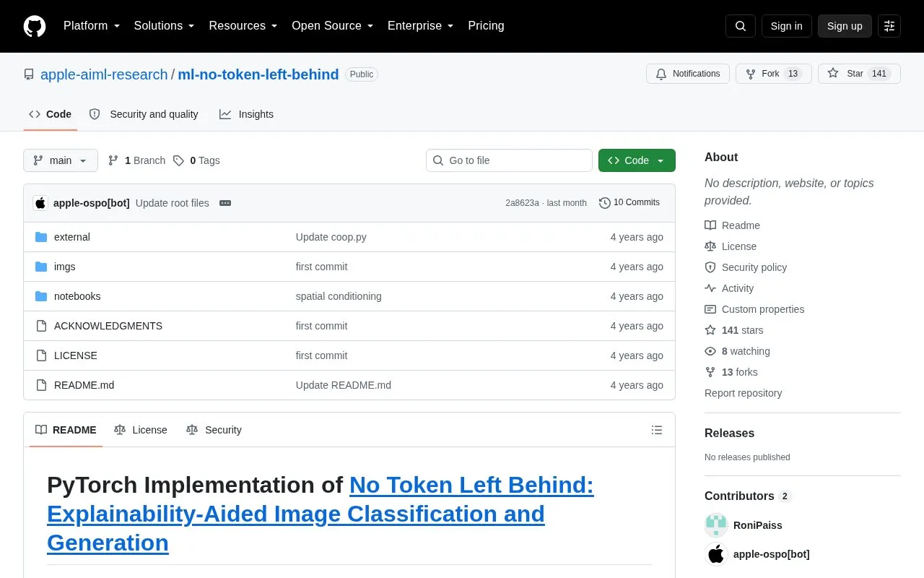Switch to the Insights tab
This screenshot has height=578, width=924.
point(247,114)
